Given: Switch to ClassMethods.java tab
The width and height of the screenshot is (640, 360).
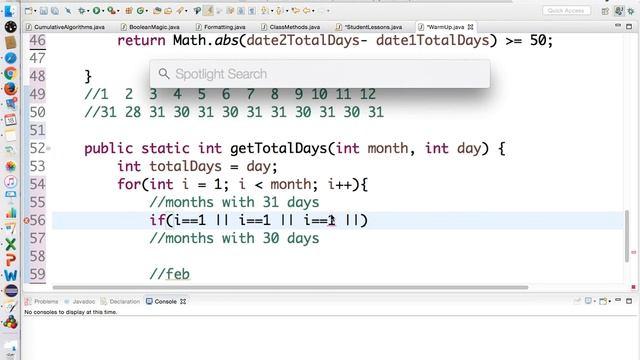Looking at the screenshot, I should 290,27.
